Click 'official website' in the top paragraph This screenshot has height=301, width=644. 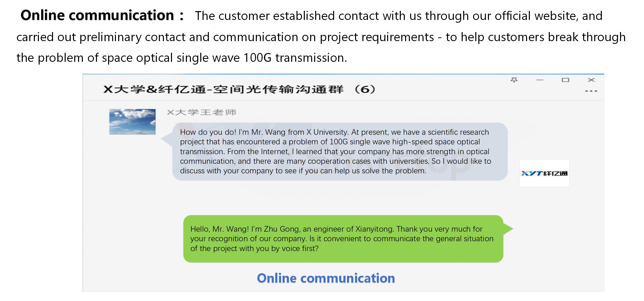535,16
